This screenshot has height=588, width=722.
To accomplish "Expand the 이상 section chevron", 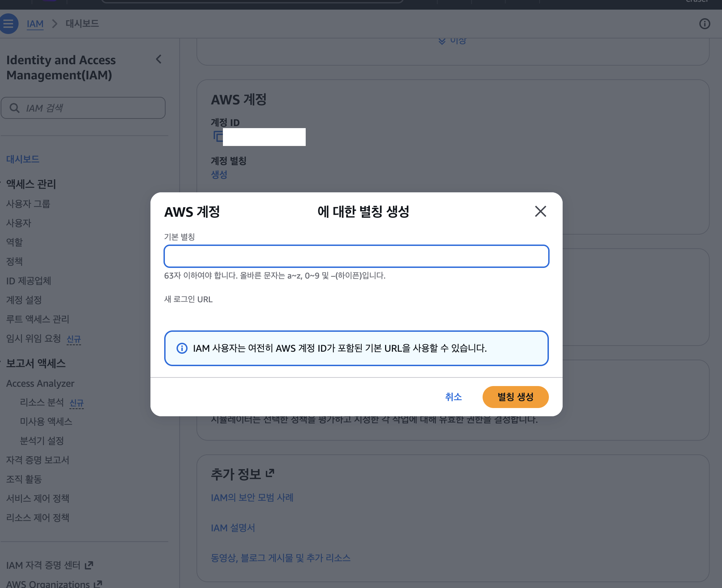I will 442,40.
